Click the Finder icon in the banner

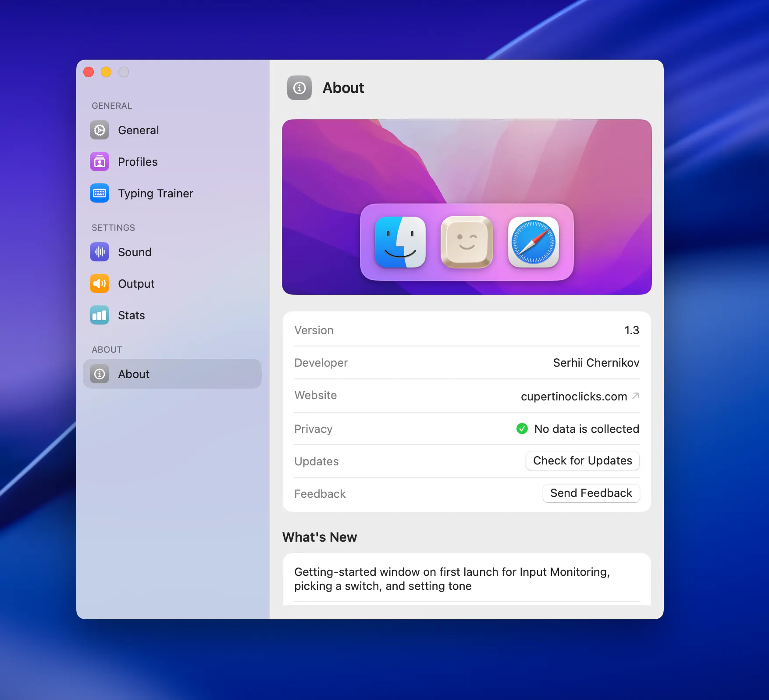tap(400, 242)
